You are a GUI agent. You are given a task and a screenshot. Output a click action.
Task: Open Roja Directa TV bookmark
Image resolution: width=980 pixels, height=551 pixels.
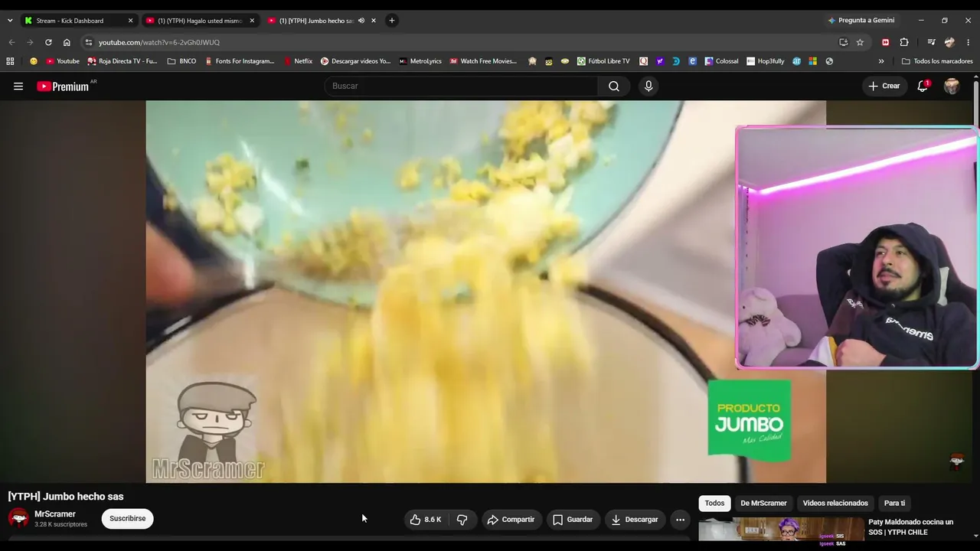pyautogui.click(x=122, y=61)
